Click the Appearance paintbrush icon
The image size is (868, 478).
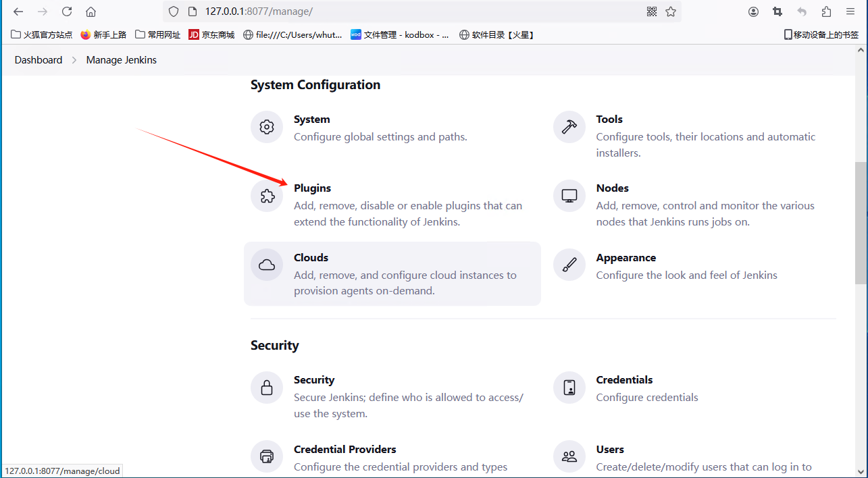[569, 265]
